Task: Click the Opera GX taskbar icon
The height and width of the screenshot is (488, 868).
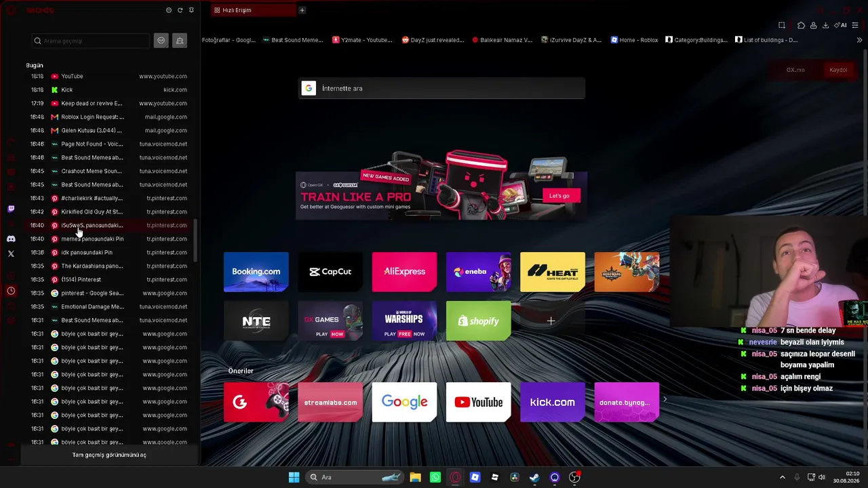Action: click(x=455, y=477)
